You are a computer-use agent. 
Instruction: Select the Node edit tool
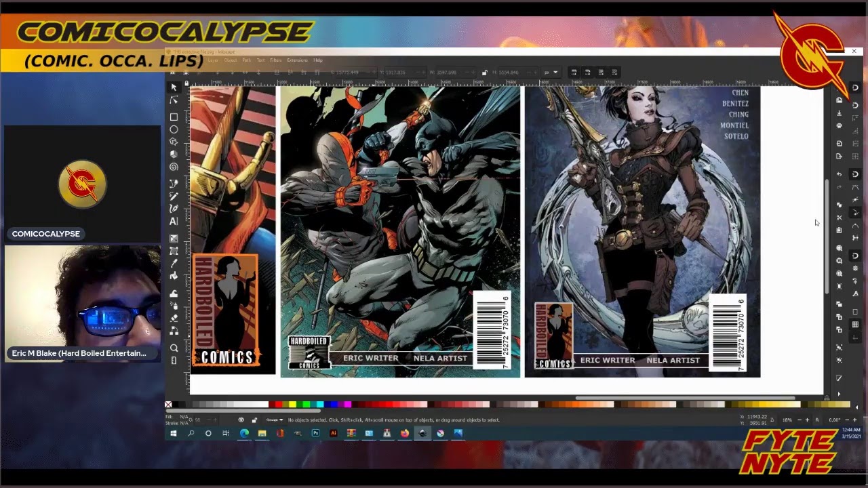174,100
